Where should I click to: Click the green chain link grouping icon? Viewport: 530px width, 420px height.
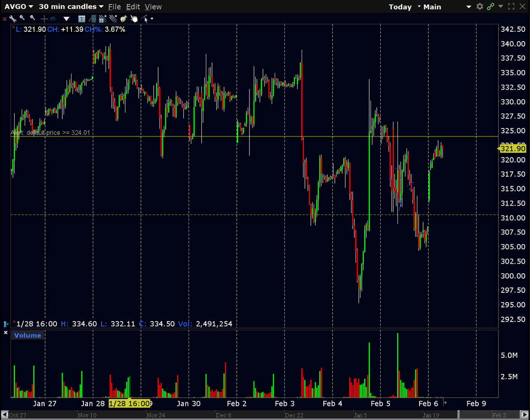[490, 7]
